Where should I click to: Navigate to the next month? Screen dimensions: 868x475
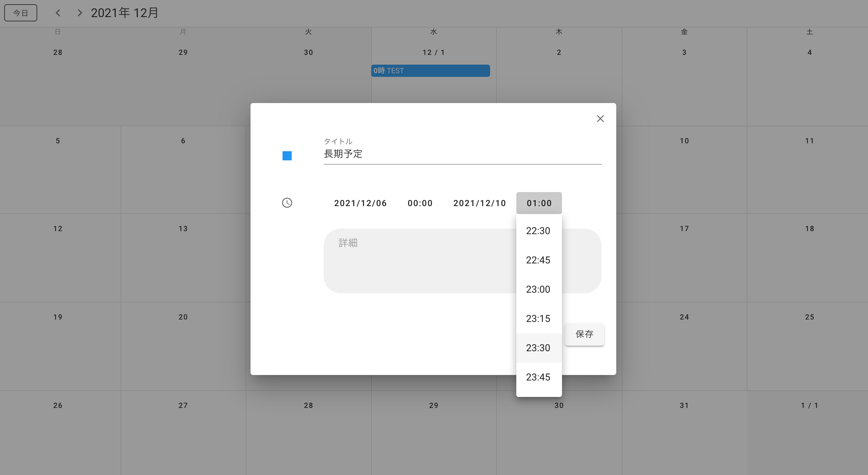coord(80,12)
